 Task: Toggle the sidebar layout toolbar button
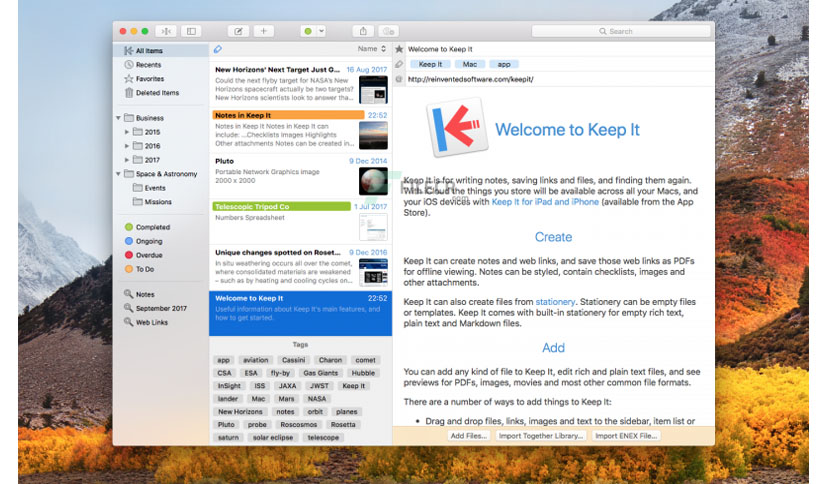(x=191, y=31)
